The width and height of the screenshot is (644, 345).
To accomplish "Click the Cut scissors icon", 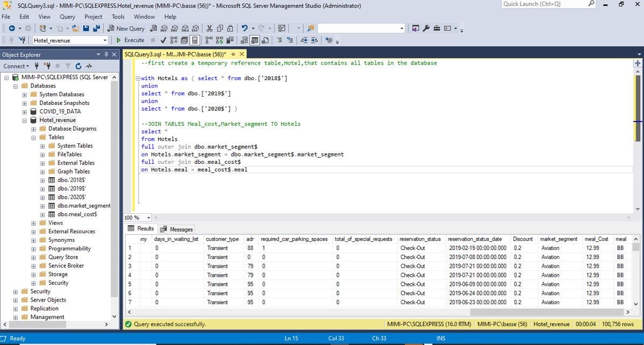I will 209,28.
